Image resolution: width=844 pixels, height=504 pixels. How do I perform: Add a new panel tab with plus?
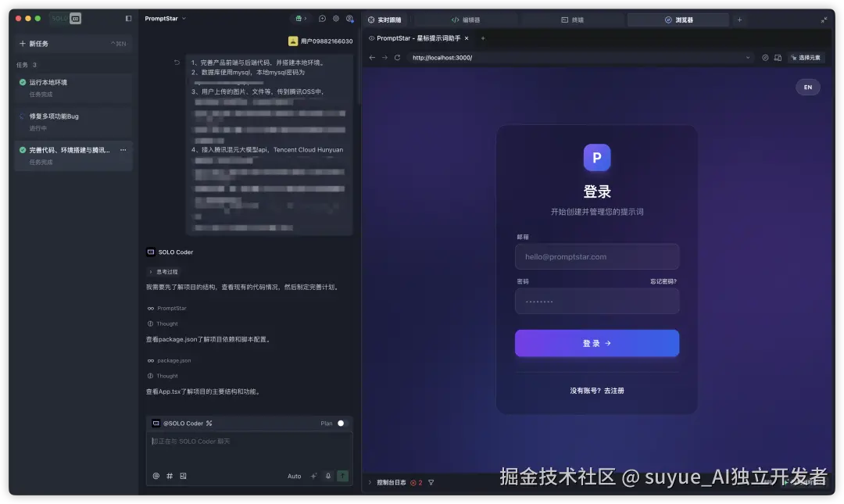coord(739,20)
